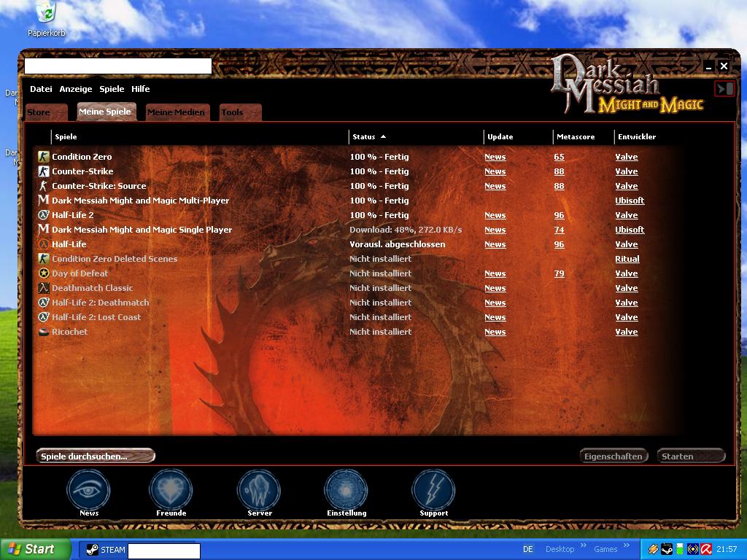The image size is (747, 560).
Task: Open the Papierkorb recycle bin
Action: click(46, 18)
